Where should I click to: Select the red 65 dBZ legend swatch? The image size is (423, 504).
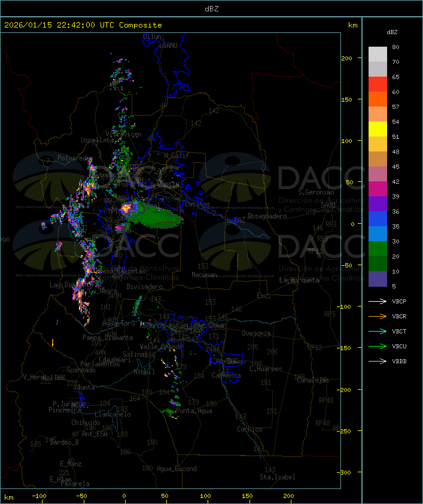[378, 84]
